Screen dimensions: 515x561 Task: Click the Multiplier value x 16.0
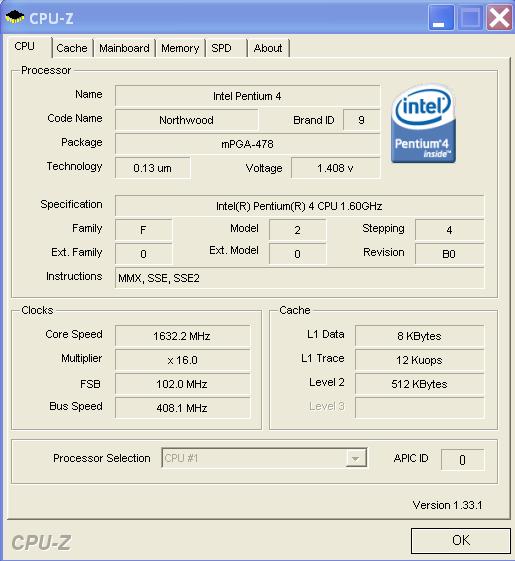pos(182,360)
